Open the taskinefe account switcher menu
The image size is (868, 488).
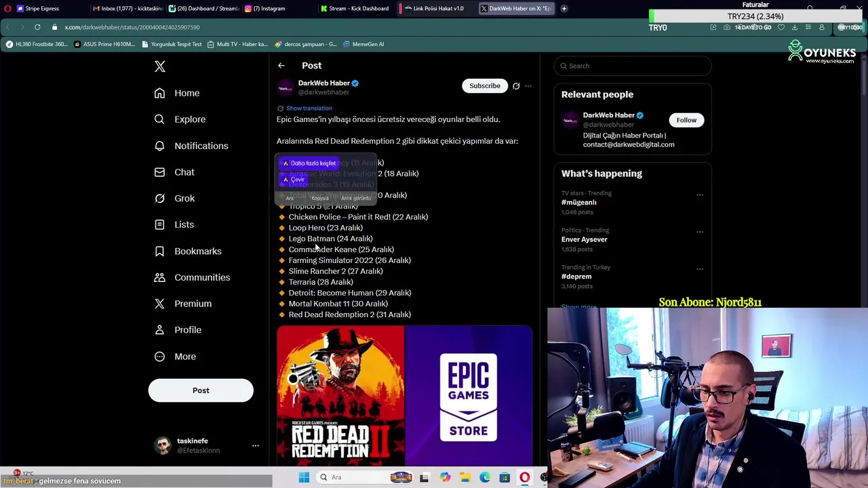[x=205, y=445]
